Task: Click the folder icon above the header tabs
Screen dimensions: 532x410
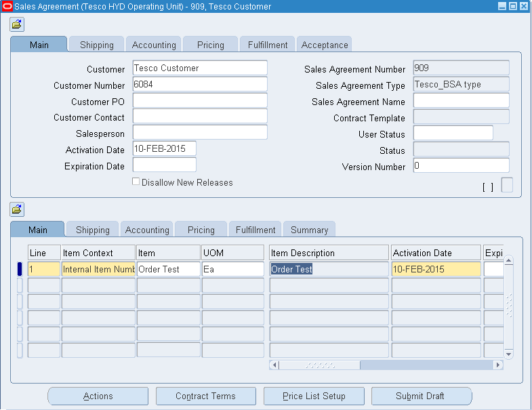Action: [17, 24]
